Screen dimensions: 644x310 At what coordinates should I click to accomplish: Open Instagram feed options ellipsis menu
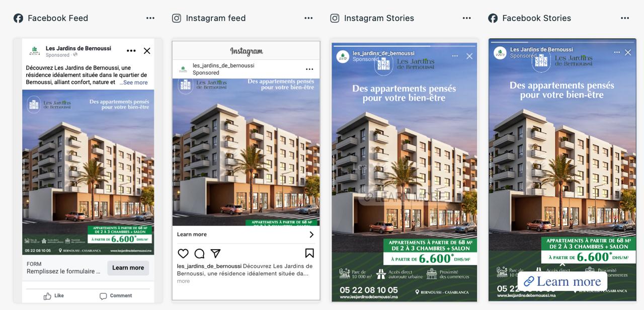pyautogui.click(x=308, y=18)
